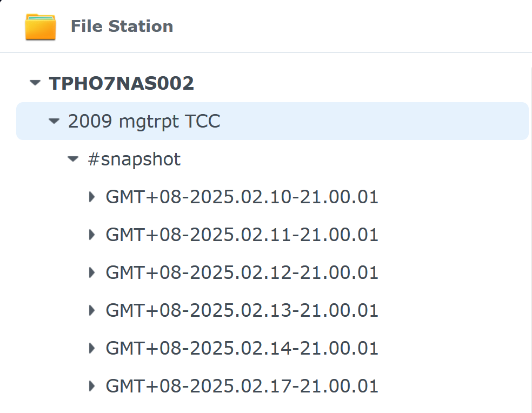
Task: Collapse the 2009 mgtrpt TCC folder arrow
Action: [54, 121]
